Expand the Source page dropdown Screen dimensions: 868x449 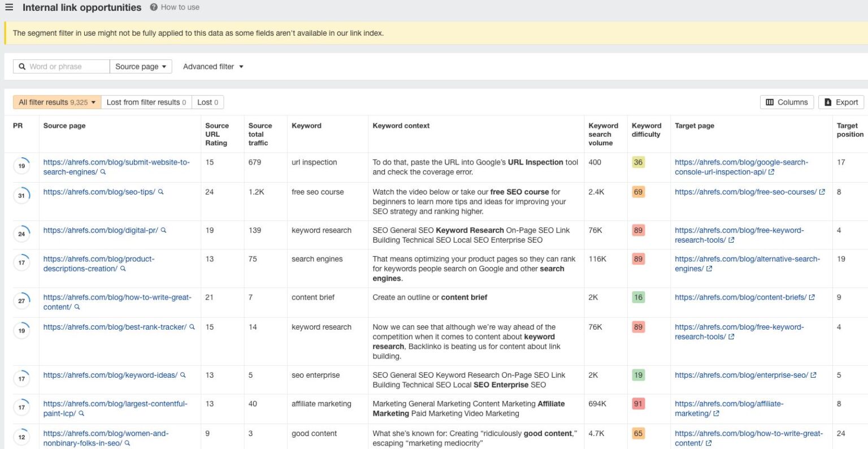[x=141, y=67]
